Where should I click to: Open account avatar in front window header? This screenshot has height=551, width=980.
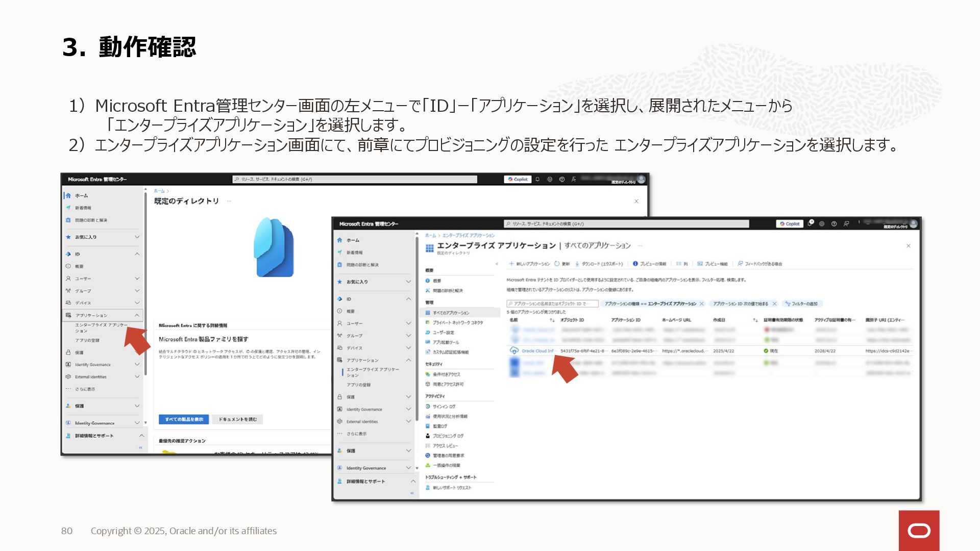point(914,223)
